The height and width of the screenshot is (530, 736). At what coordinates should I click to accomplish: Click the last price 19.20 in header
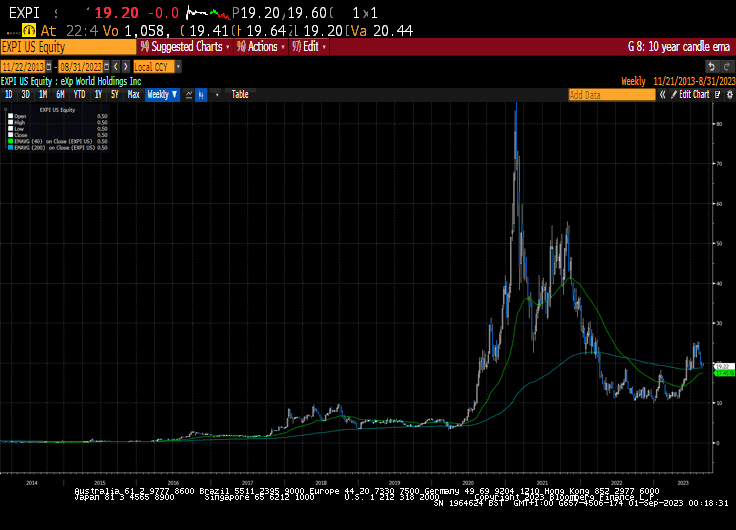point(116,13)
